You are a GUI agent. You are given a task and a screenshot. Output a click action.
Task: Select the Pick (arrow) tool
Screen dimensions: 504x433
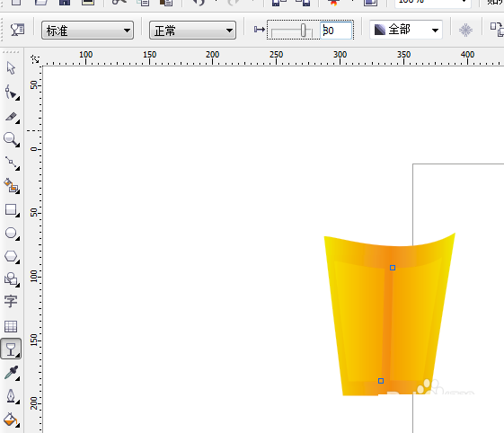[x=11, y=68]
